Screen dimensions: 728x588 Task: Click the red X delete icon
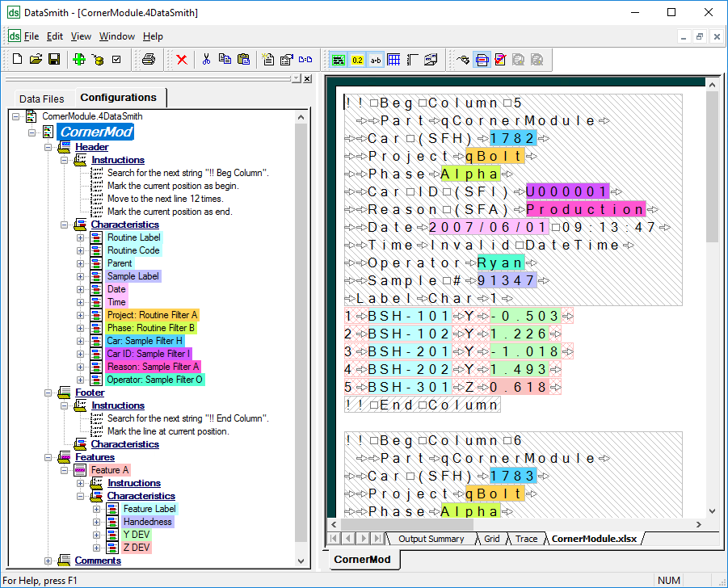click(x=182, y=59)
